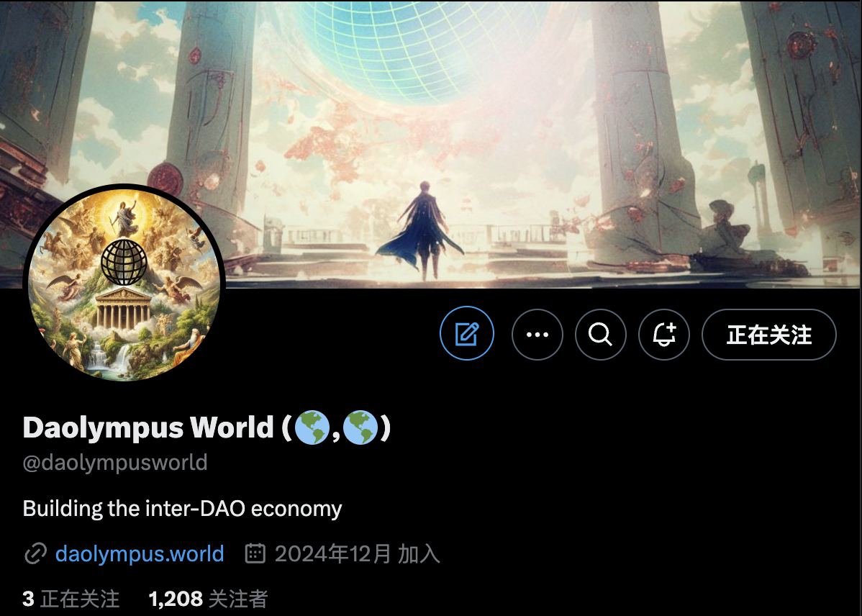Click the Daolympus World display name
The width and height of the screenshot is (862, 616).
[x=148, y=427]
